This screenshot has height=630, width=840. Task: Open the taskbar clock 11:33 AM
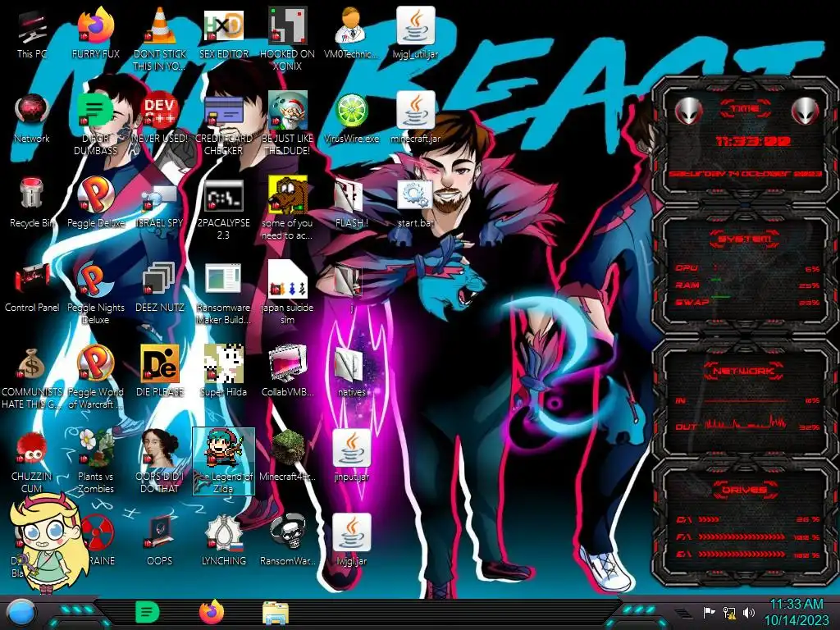[796, 612]
